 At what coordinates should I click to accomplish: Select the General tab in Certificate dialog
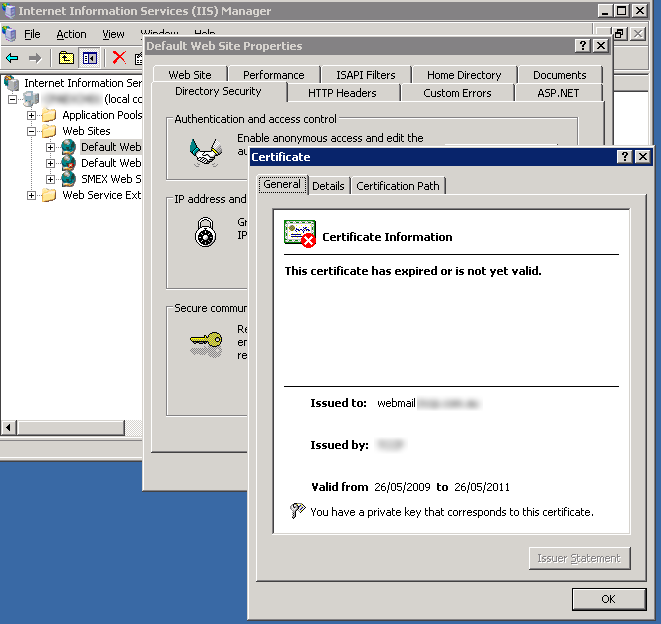tap(282, 185)
